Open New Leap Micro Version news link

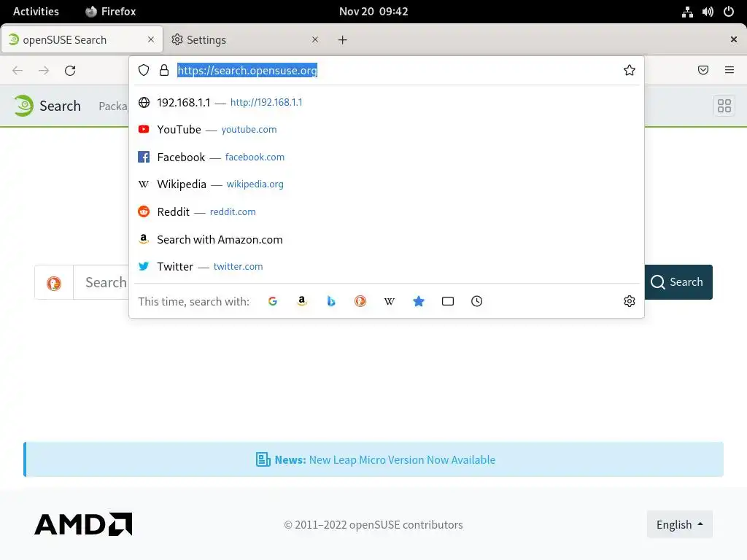(x=402, y=460)
